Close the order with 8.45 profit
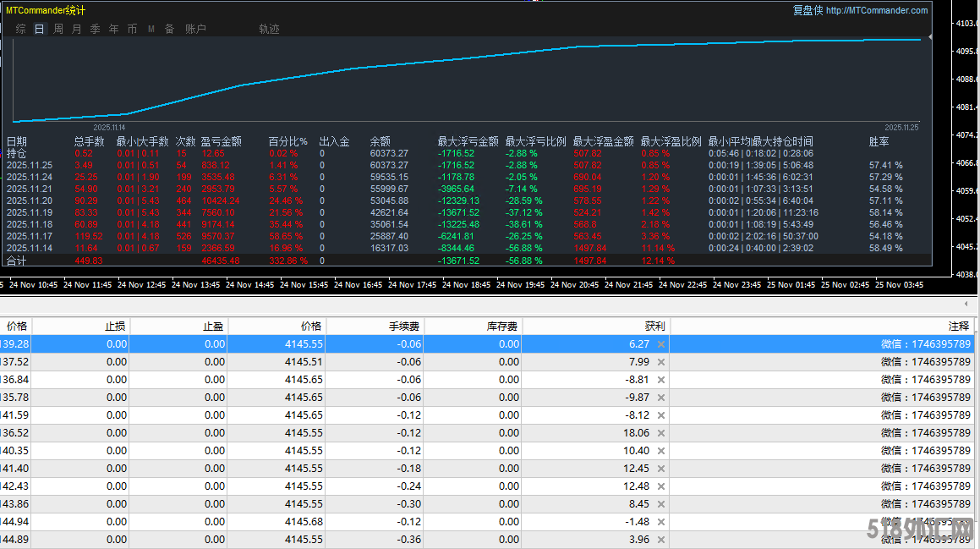Viewport: 980px width, 549px height. (x=661, y=504)
